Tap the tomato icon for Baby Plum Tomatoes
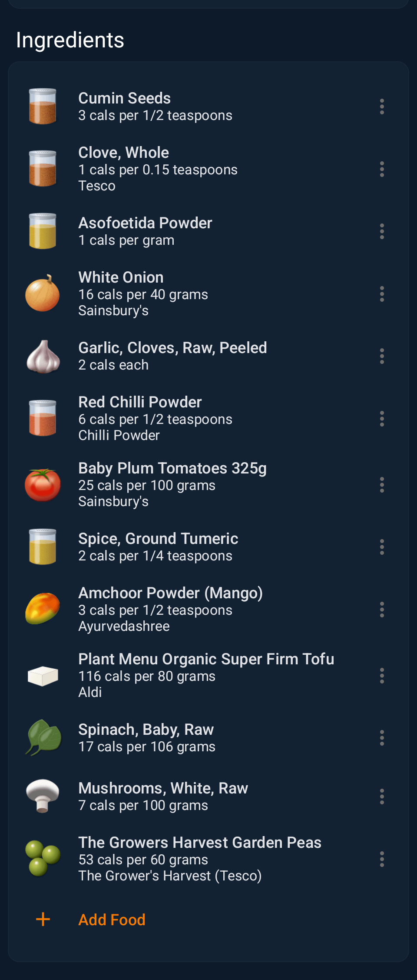The image size is (417, 980). pos(43,485)
